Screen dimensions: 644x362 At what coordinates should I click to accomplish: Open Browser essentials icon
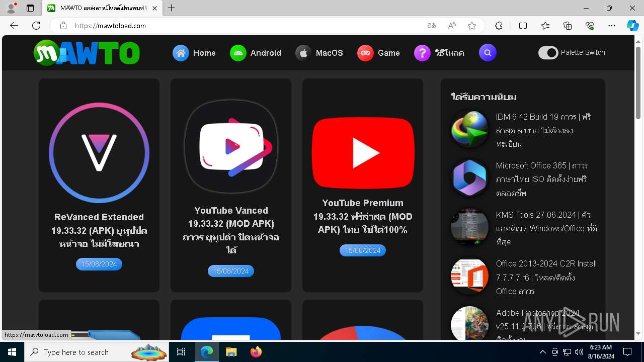point(590,26)
